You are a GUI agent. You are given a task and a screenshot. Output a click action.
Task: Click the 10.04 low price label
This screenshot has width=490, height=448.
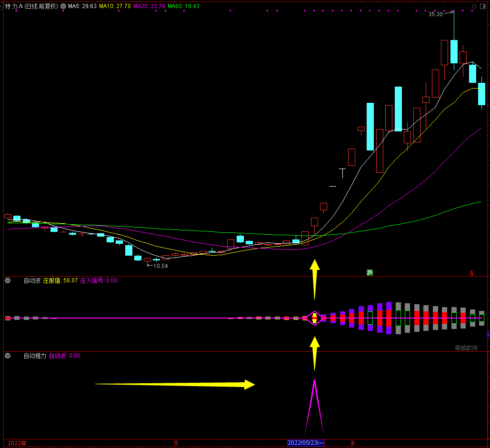point(160,266)
